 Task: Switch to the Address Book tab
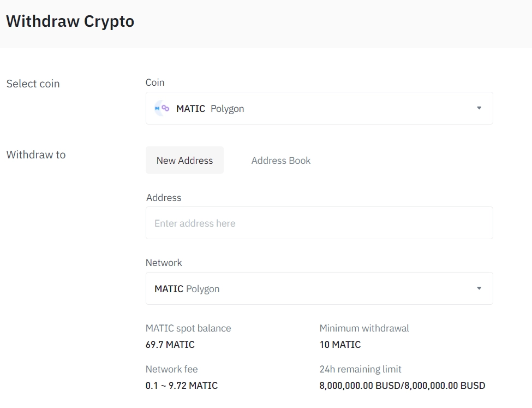(280, 160)
